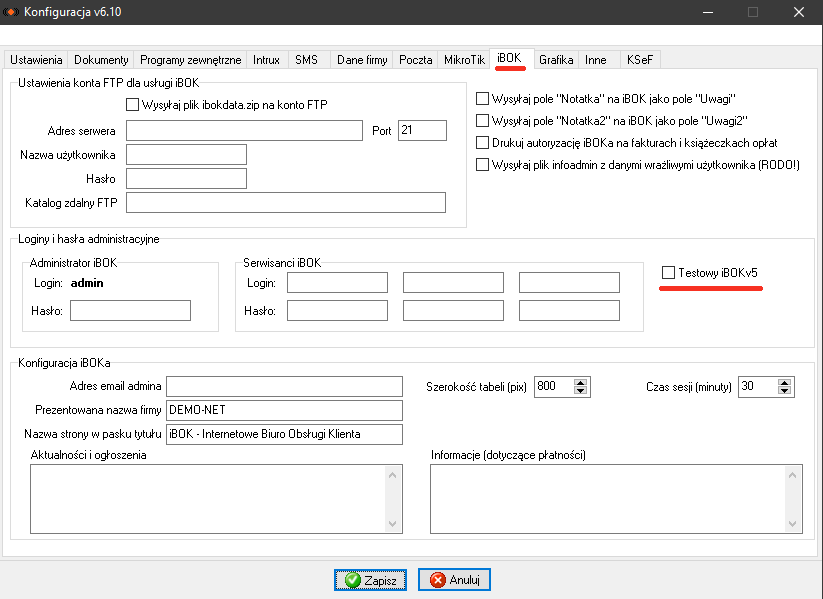Open the Programy zewnętrzne tab
The width and height of the screenshot is (823, 599).
[190, 60]
